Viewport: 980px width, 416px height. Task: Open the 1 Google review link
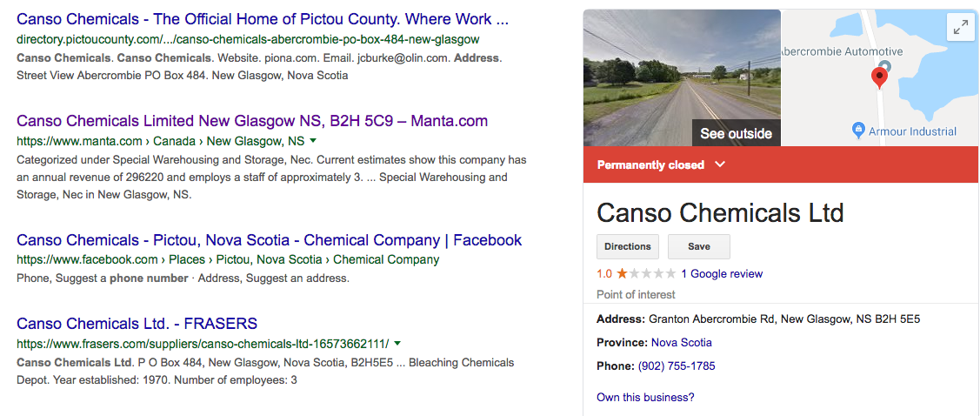tap(722, 273)
